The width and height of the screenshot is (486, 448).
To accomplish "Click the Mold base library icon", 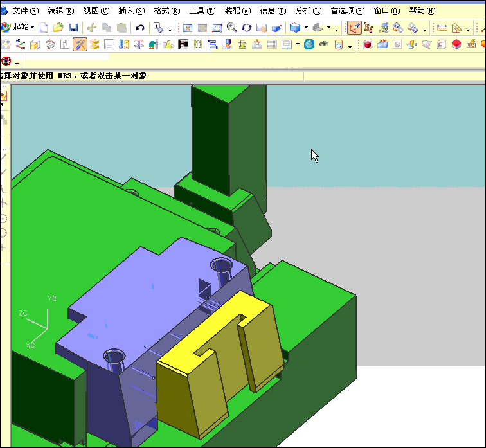I will pyautogui.click(x=109, y=44).
